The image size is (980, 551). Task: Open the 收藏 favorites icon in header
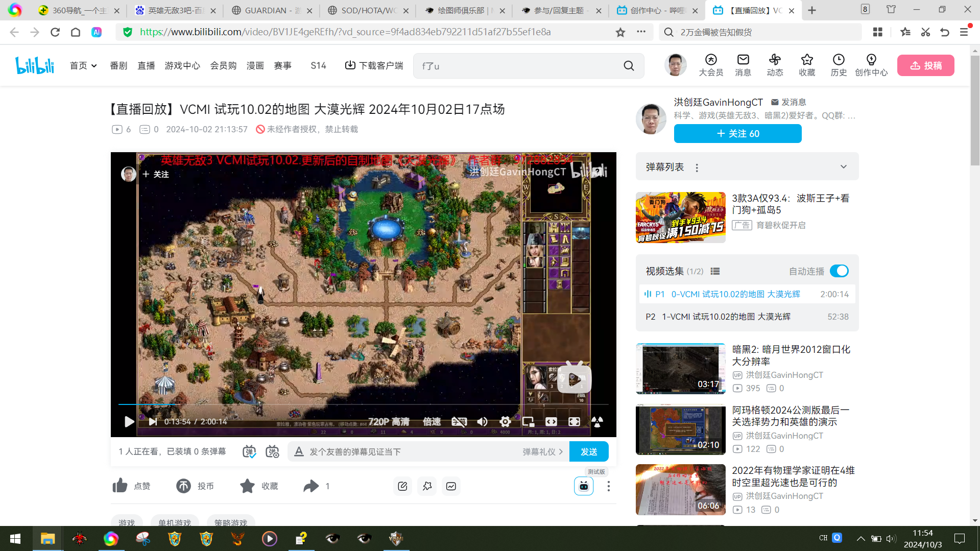click(807, 65)
